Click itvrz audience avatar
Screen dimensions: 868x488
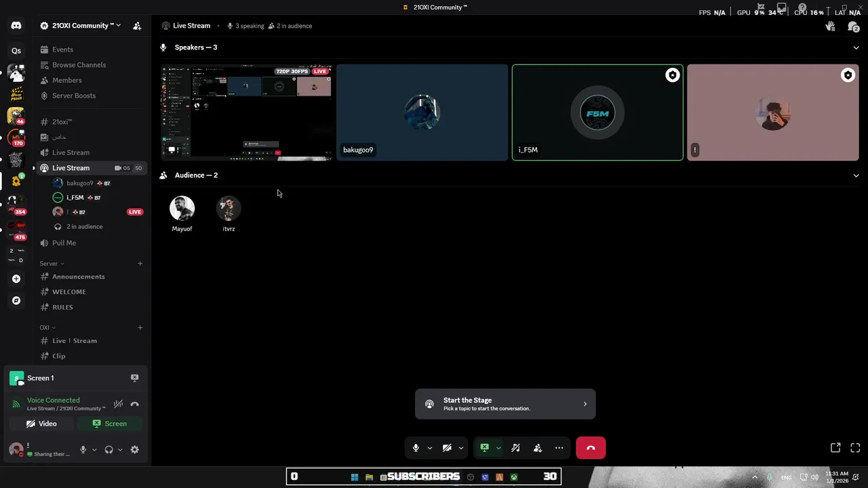click(x=229, y=209)
